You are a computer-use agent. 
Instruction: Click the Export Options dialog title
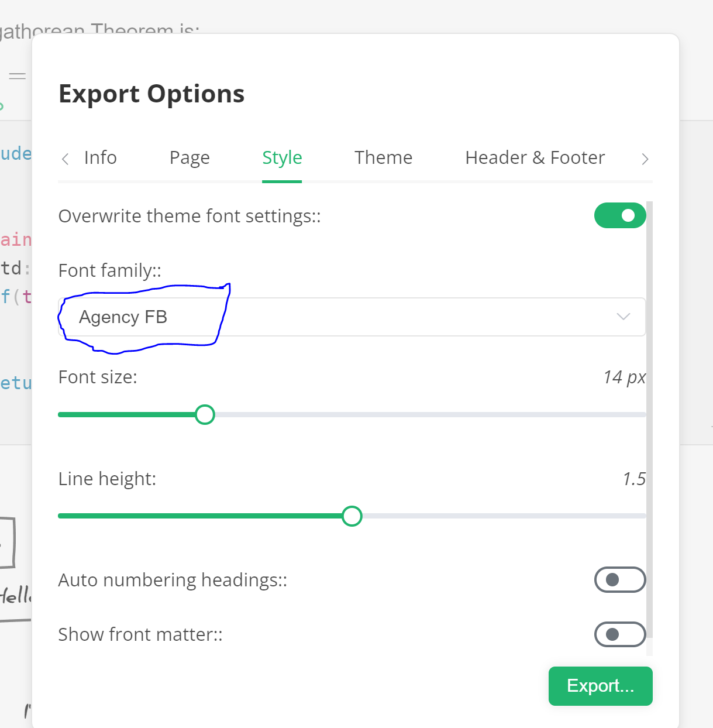(x=151, y=94)
